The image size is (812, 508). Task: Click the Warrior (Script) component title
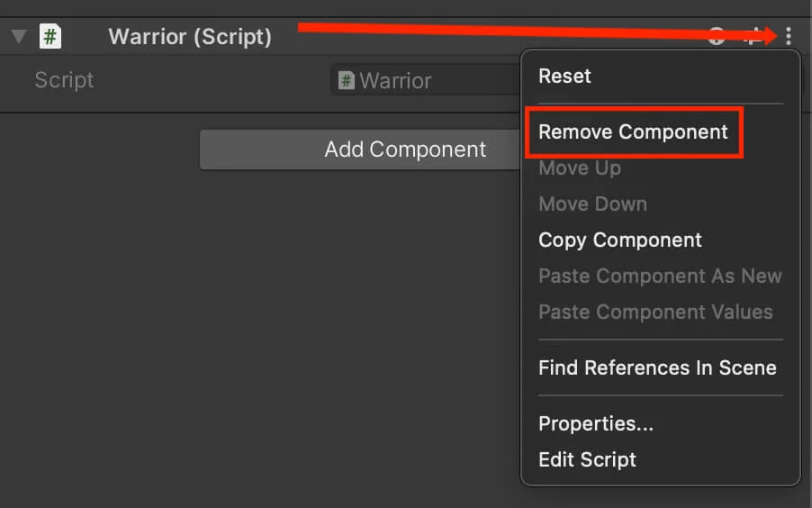coord(189,37)
